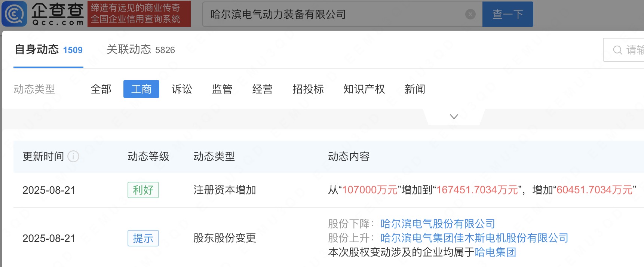
Task: Select the 诉讼 dynamic type filter
Action: (182, 89)
